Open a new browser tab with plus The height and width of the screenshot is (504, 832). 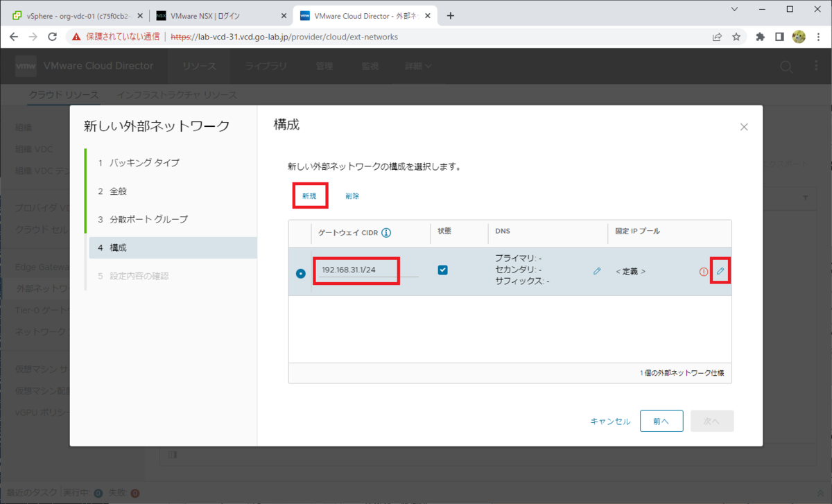coord(450,15)
